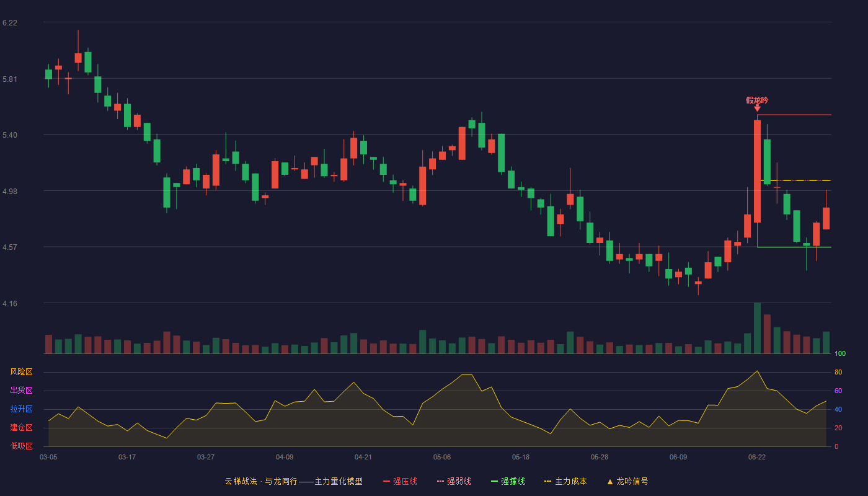Click the 03-17 date label
This screenshot has width=868, height=496.
tap(127, 457)
